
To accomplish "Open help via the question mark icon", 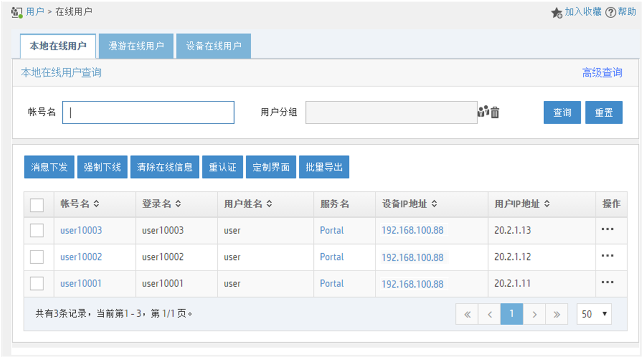I will pos(610,12).
